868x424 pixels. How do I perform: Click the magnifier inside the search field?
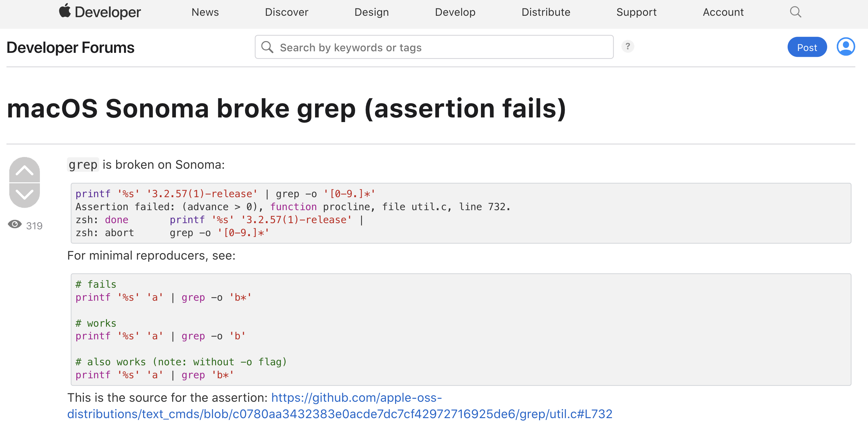click(267, 47)
